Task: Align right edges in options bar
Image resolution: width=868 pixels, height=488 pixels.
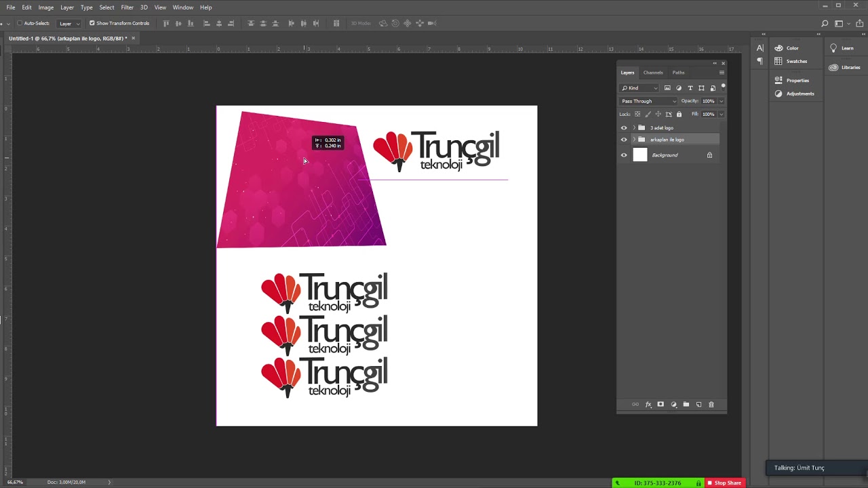Action: pos(231,23)
